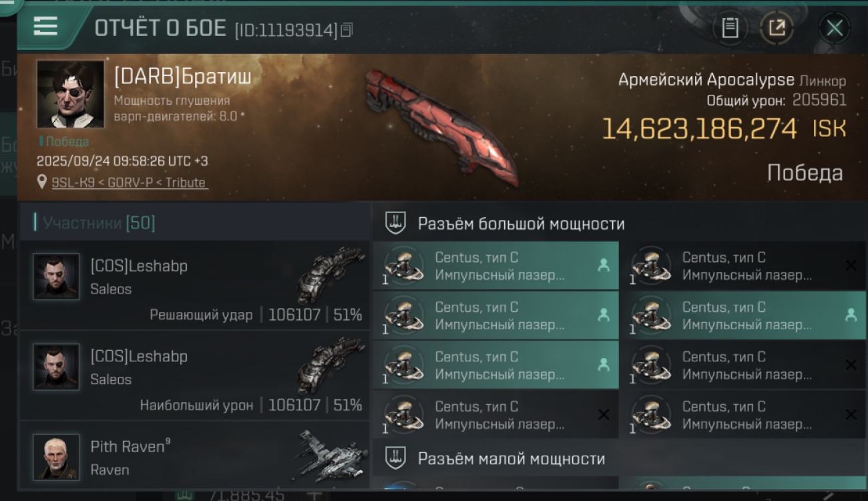
Task: Click the location pin icon
Action: (x=42, y=182)
